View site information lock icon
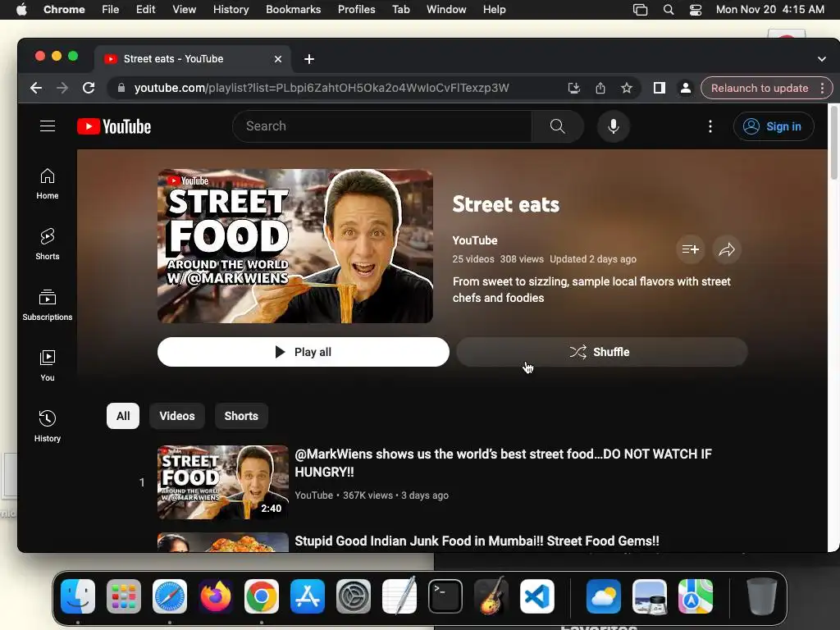 [121, 88]
